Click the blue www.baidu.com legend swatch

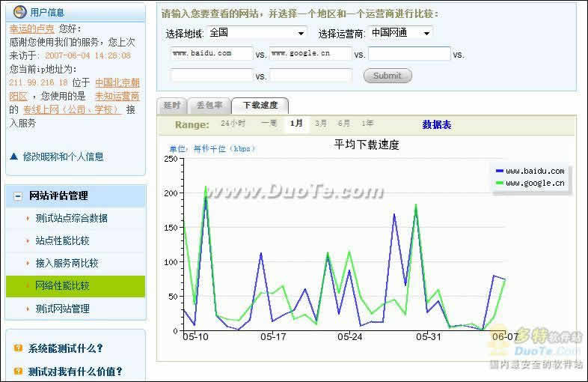pyautogui.click(x=500, y=171)
